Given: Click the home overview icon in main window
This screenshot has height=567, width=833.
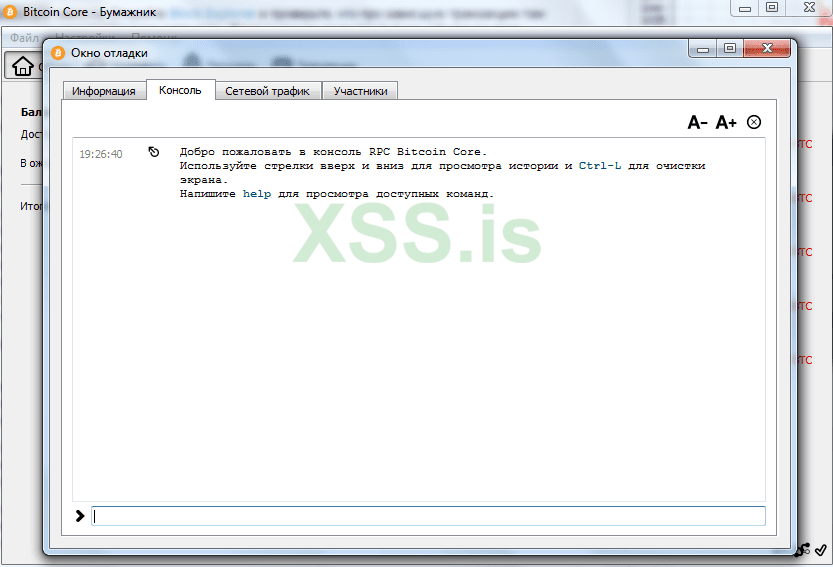Looking at the screenshot, I should [22, 66].
